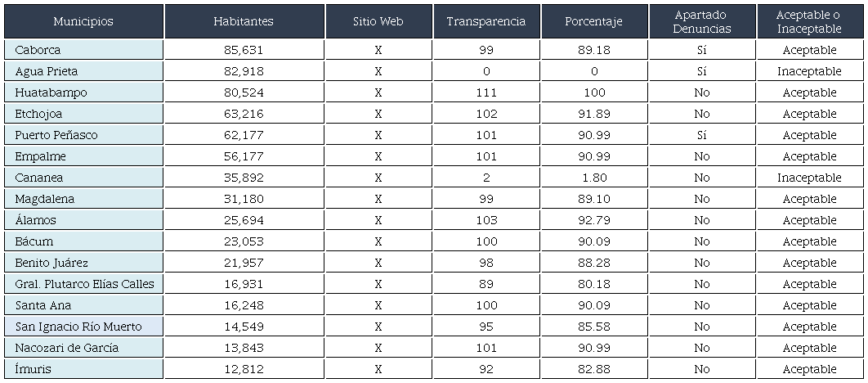Click the Porcentaje column header

[594, 21]
